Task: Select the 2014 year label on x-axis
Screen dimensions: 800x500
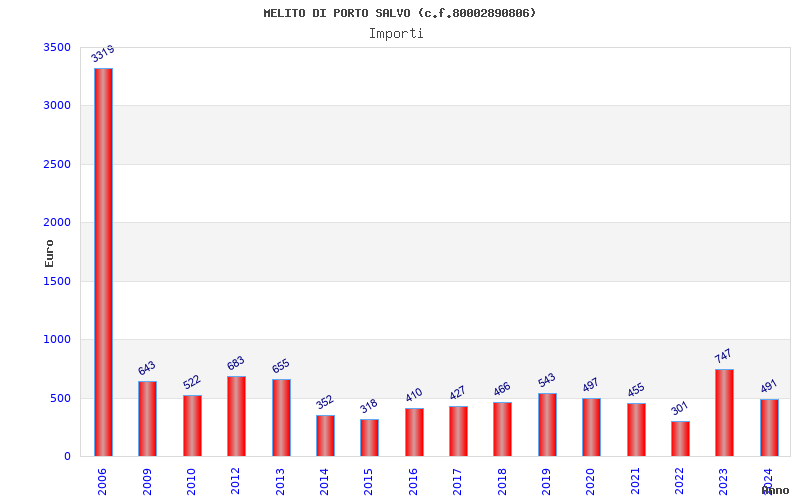Action: point(324,482)
